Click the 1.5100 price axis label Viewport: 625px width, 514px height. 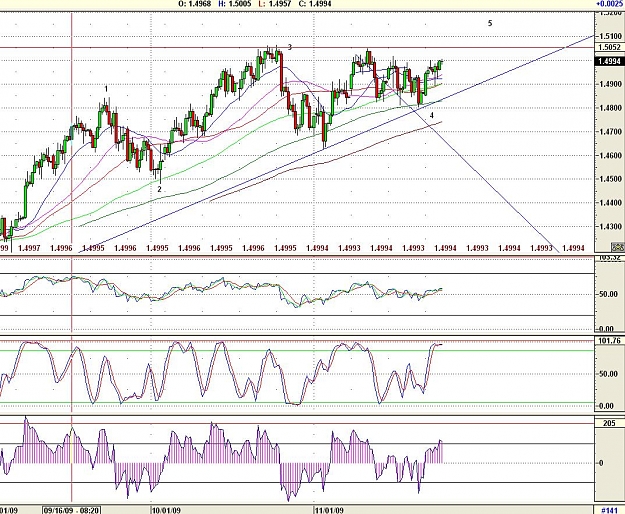tap(610, 36)
